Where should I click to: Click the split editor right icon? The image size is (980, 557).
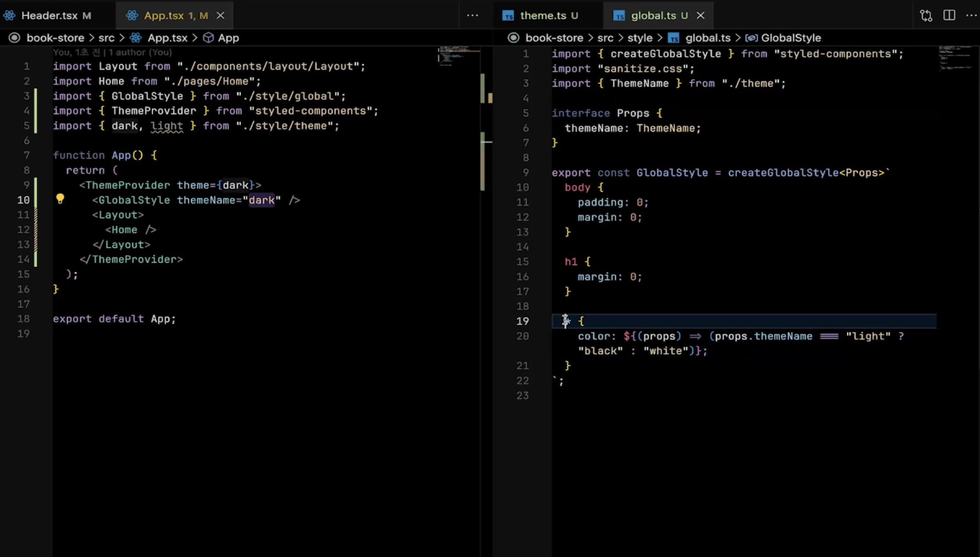(949, 16)
